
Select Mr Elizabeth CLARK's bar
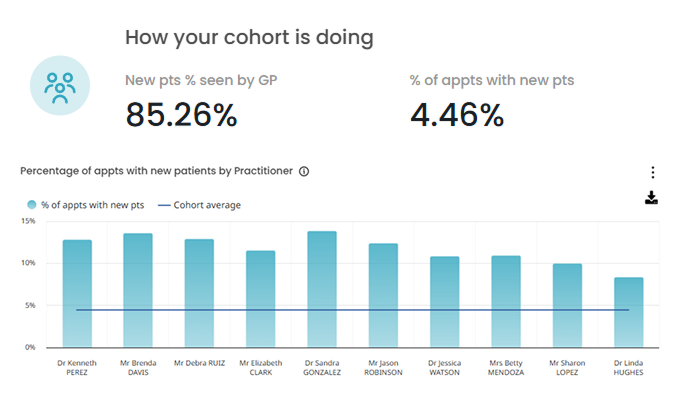pos(261,299)
